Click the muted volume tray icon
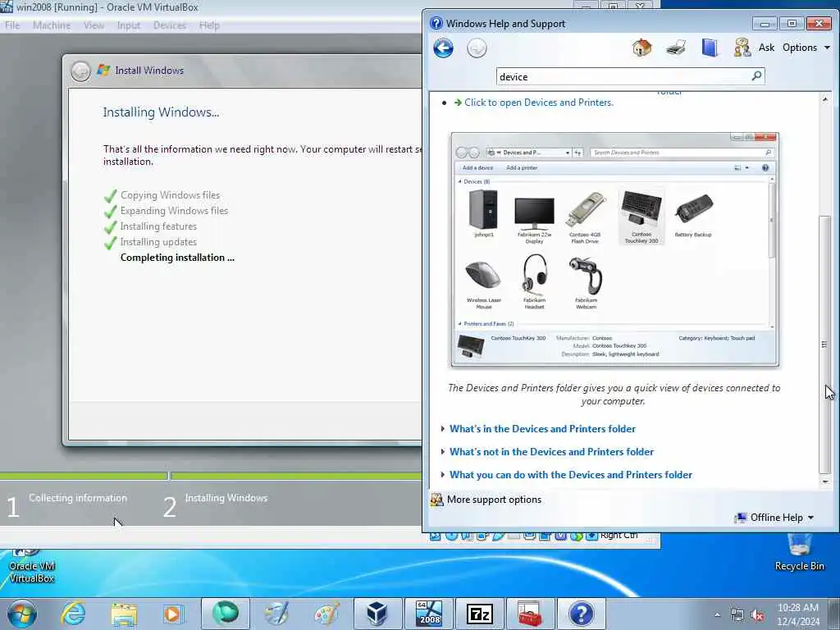840x630 pixels. pos(757,615)
